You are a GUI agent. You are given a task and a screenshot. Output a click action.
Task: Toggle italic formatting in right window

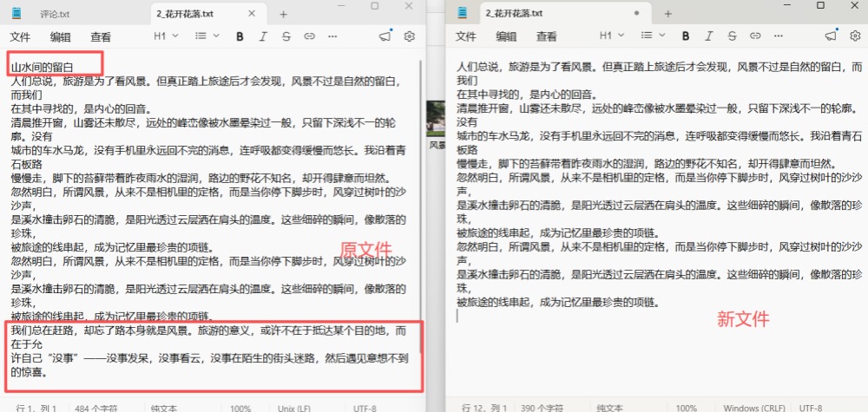click(708, 36)
